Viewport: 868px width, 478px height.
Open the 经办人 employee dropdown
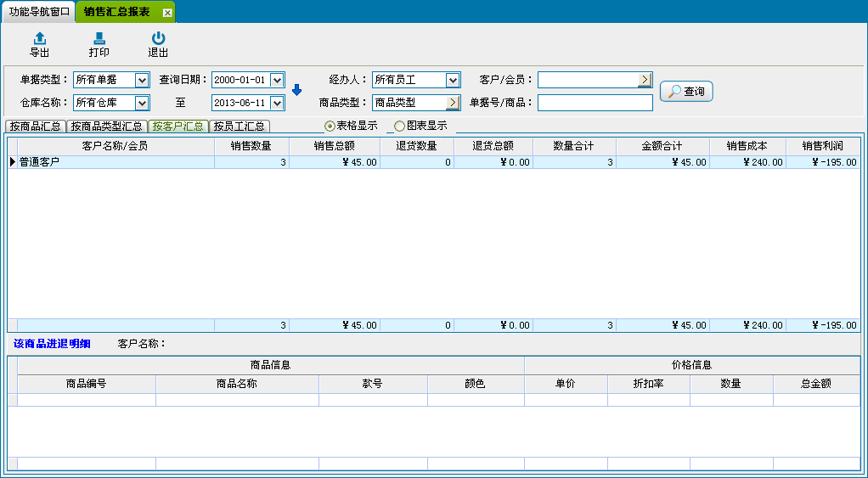[453, 80]
